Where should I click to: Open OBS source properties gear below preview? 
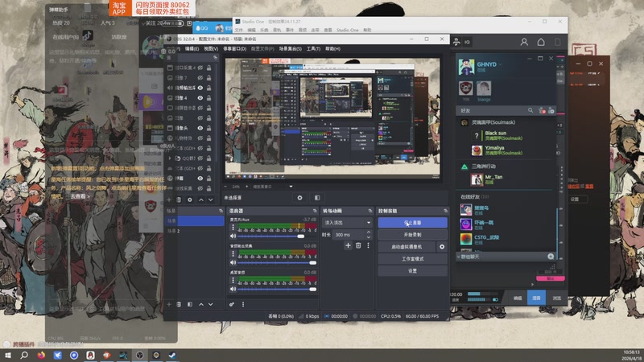(x=299, y=198)
